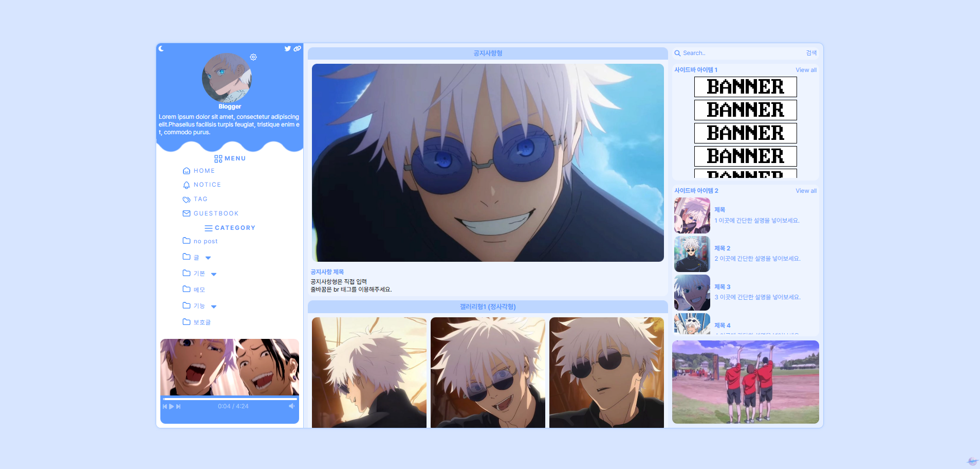Viewport: 980px width, 469px height.
Task: Click the chain link icon in the header
Action: pyautogui.click(x=297, y=48)
